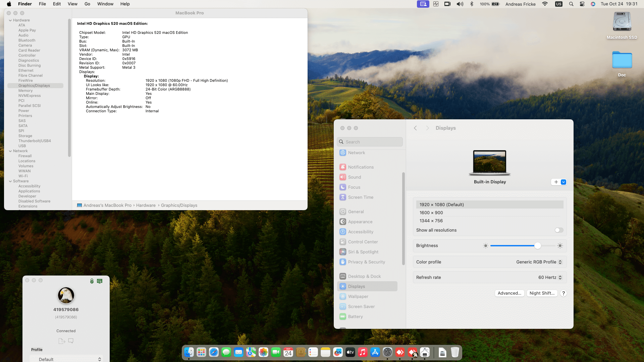This screenshot has height=362, width=644.
Task: Open the Displays icon in Settings sidebar
Action: (x=342, y=286)
